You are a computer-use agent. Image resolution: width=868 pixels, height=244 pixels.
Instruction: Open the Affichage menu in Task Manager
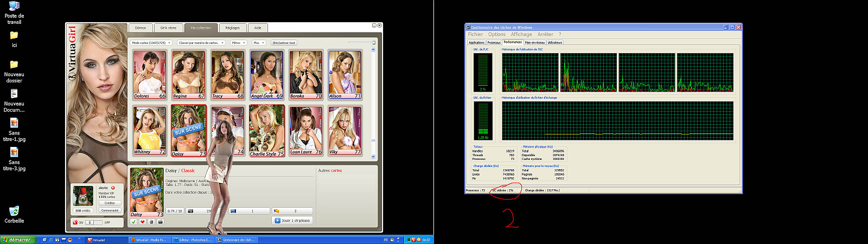521,34
